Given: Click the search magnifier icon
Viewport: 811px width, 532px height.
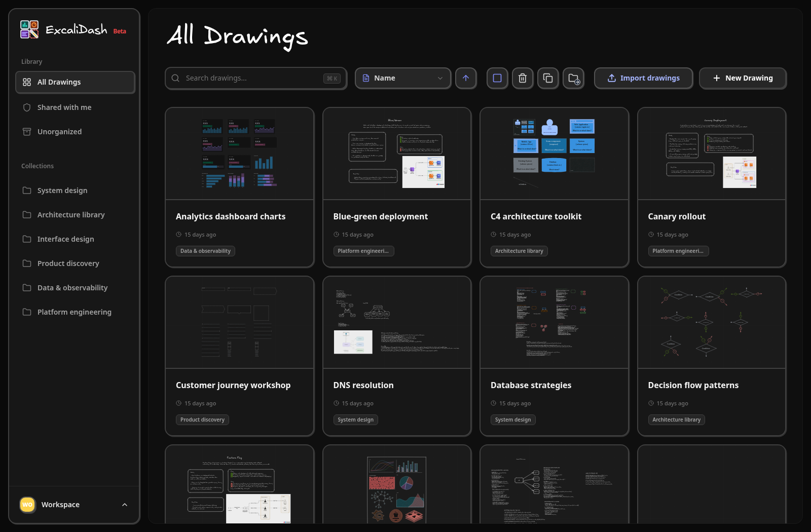Looking at the screenshot, I should tap(175, 78).
